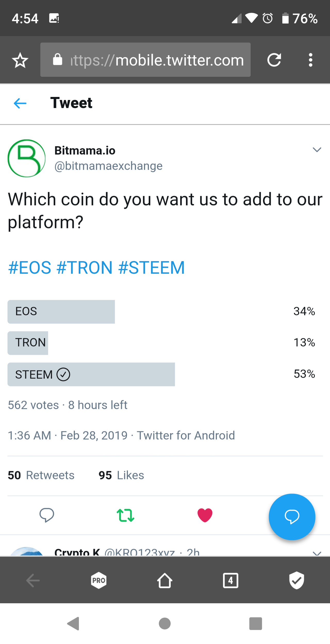Open browser three-dot overflow menu
The height and width of the screenshot is (644, 330).
tap(311, 60)
